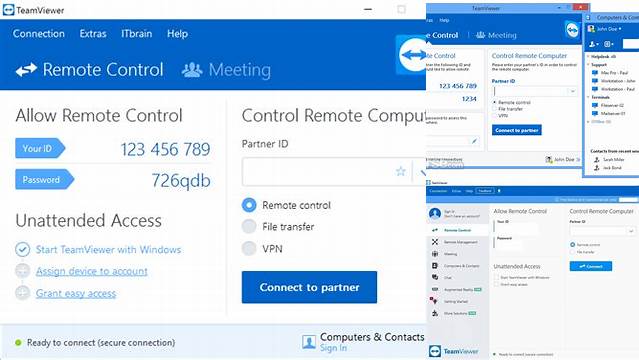The width and height of the screenshot is (639, 360).
Task: Click the Sign In link under Computers & Contacts
Action: 333,348
